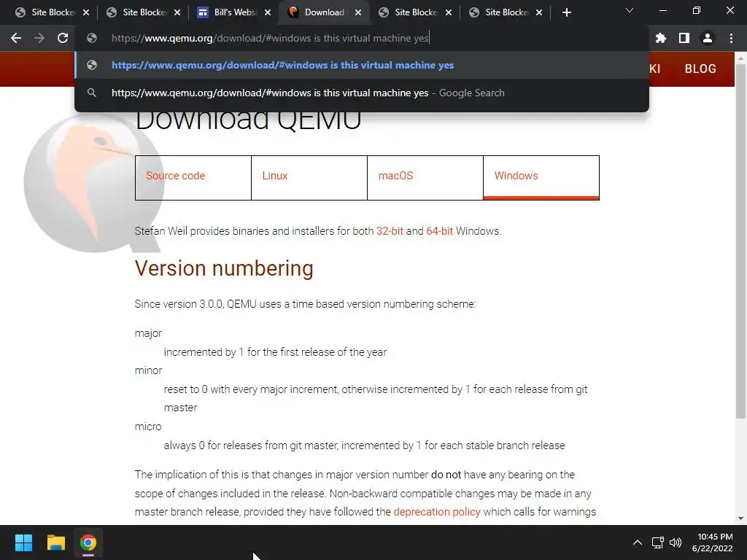
Task: Open the Windows Start menu
Action: click(23, 542)
